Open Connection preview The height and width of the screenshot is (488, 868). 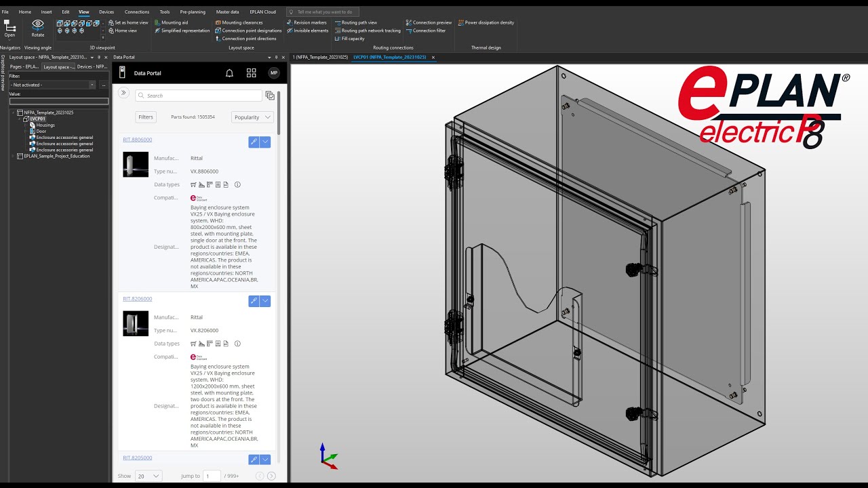pyautogui.click(x=429, y=22)
